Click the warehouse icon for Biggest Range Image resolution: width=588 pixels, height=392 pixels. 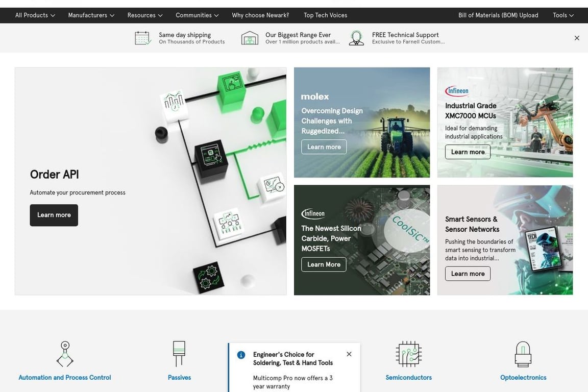coord(250,38)
